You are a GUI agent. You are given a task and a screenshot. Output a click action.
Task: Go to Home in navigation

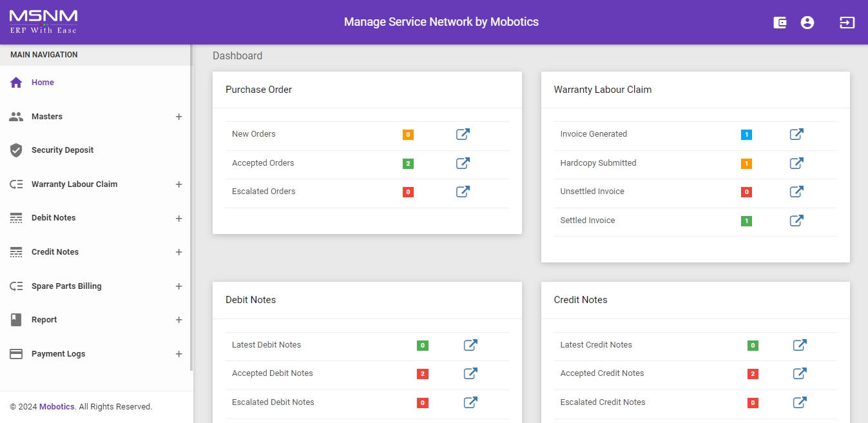pyautogui.click(x=43, y=83)
